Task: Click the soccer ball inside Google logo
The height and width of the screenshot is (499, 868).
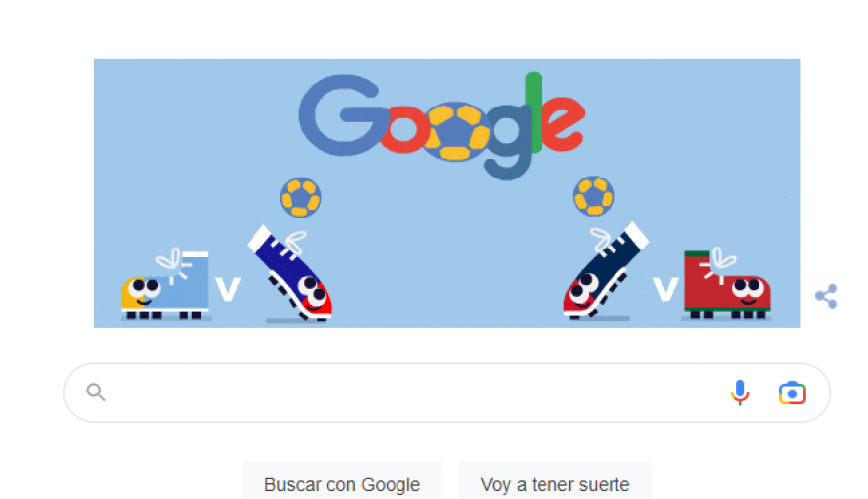Action: point(456,132)
